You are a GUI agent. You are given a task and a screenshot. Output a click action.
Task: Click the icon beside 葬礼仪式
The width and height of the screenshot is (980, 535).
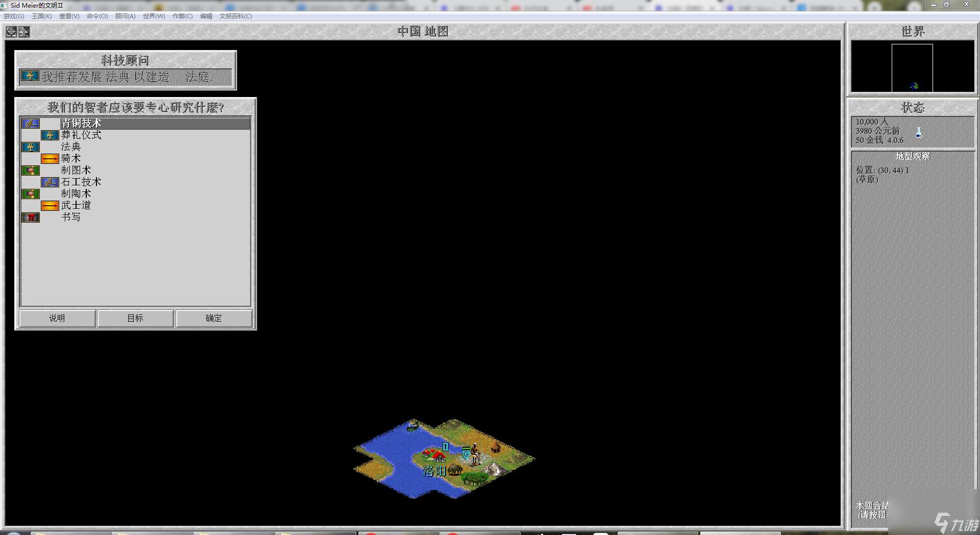click(x=50, y=135)
